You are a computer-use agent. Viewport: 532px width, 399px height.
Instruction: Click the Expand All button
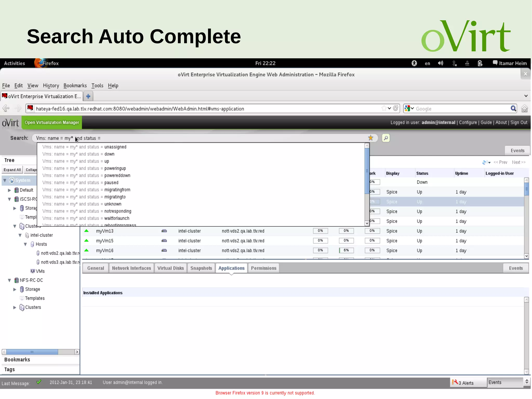(12, 170)
